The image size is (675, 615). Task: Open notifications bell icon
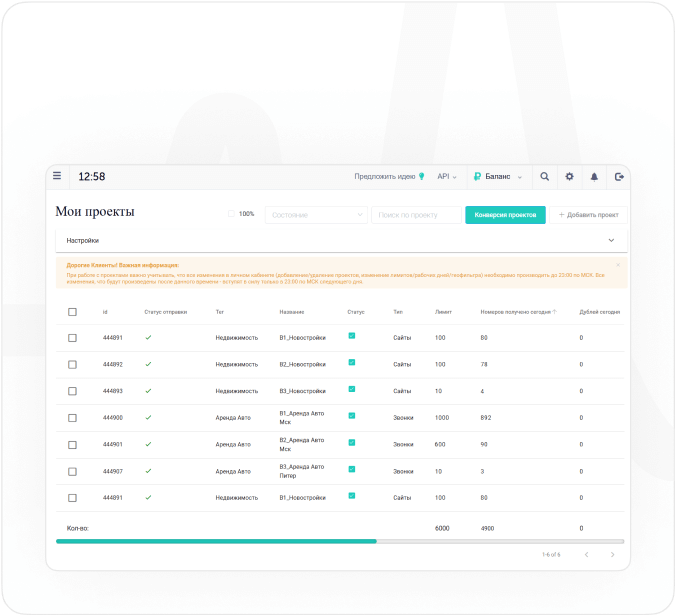(x=594, y=176)
